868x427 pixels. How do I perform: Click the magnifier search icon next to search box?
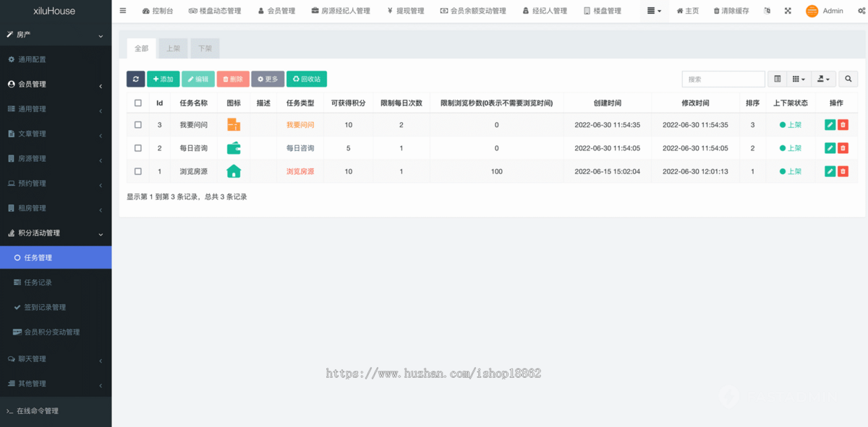848,79
